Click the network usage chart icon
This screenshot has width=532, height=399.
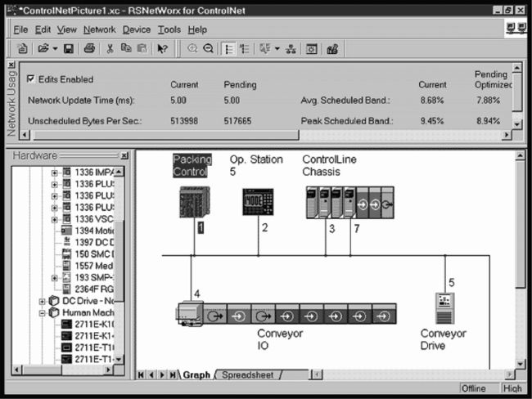click(x=332, y=49)
